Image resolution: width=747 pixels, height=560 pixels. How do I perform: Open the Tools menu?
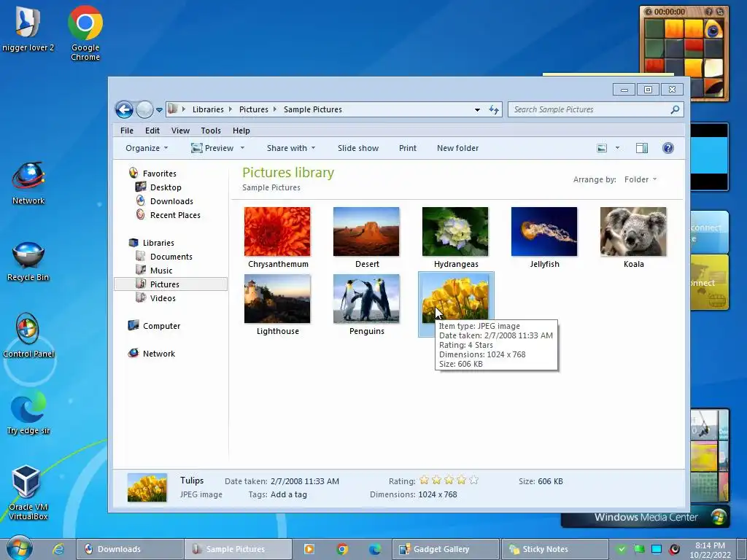point(211,131)
